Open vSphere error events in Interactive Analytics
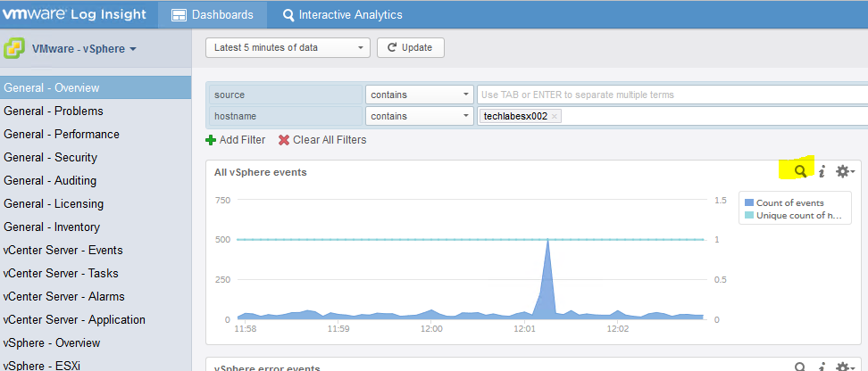 tap(800, 367)
